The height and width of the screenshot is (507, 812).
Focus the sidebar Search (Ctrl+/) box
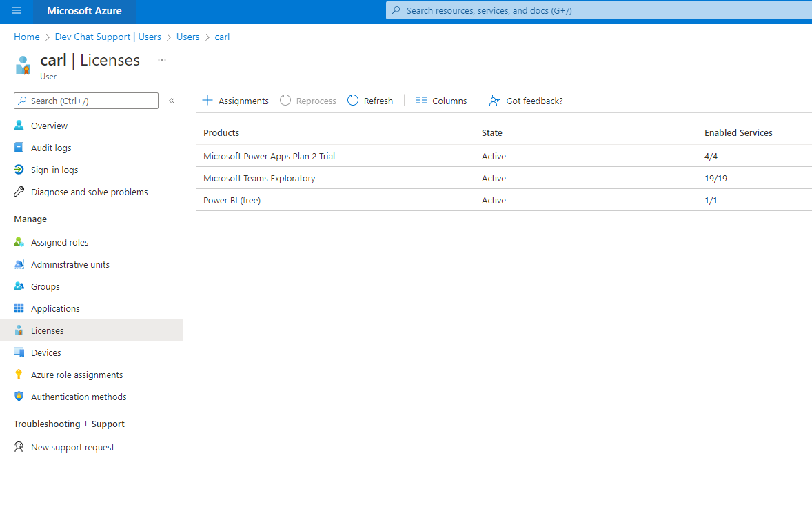pos(86,101)
